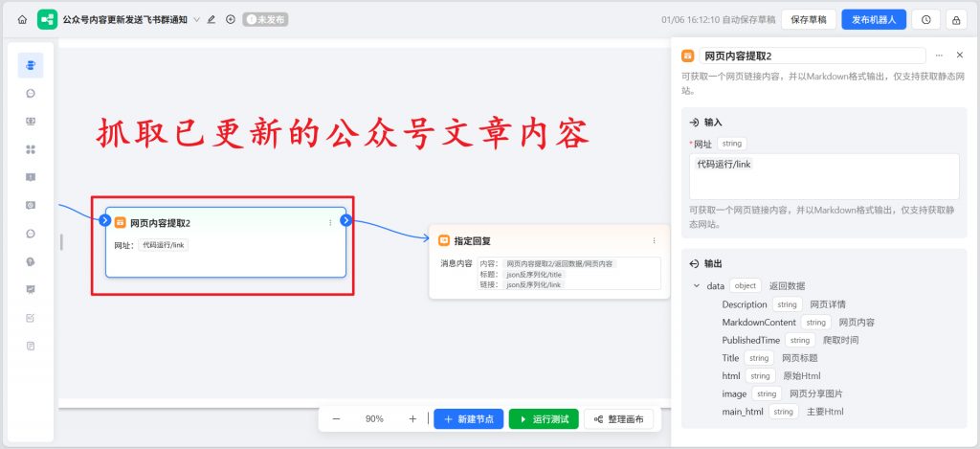Open version history clock icon
This screenshot has width=980, height=449.
[925, 19]
